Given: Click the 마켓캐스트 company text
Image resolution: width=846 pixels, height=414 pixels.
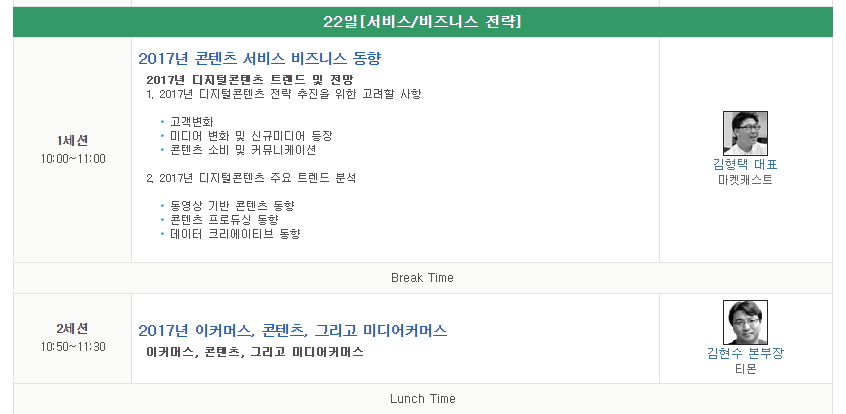Looking at the screenshot, I should pos(745,180).
